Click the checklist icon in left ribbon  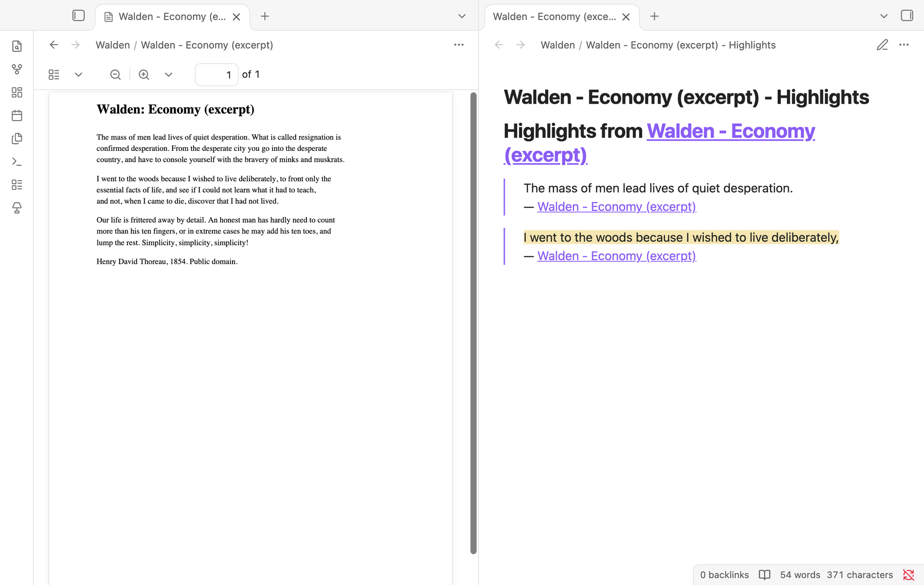coord(17,185)
